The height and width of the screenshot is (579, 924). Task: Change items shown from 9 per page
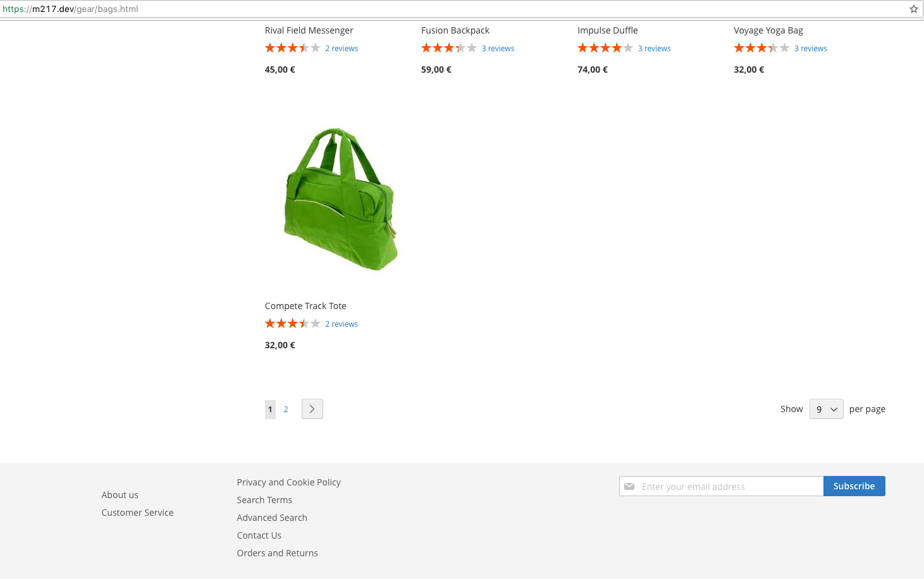point(826,409)
